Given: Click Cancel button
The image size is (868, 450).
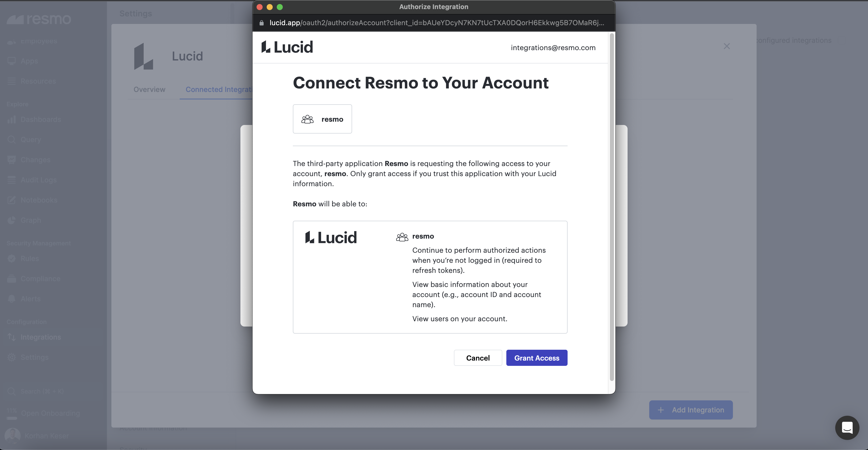Looking at the screenshot, I should click(478, 358).
